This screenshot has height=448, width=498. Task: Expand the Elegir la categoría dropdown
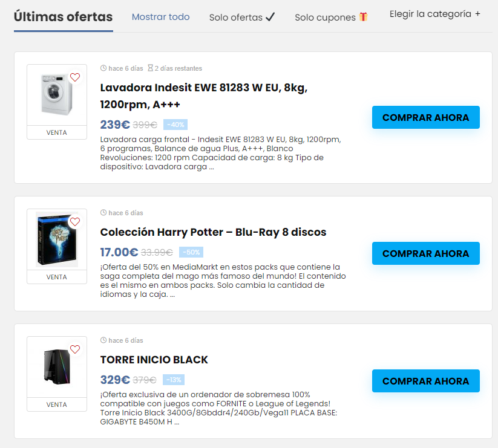[434, 14]
